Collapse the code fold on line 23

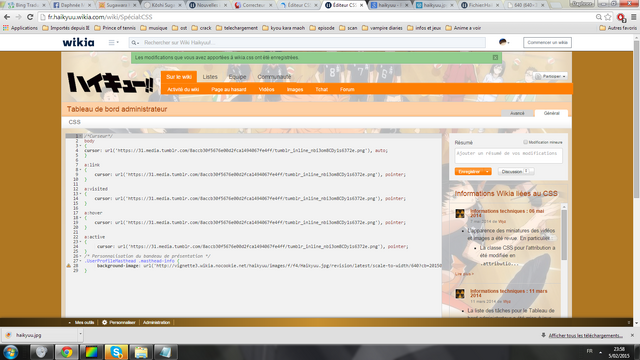click(x=80, y=242)
